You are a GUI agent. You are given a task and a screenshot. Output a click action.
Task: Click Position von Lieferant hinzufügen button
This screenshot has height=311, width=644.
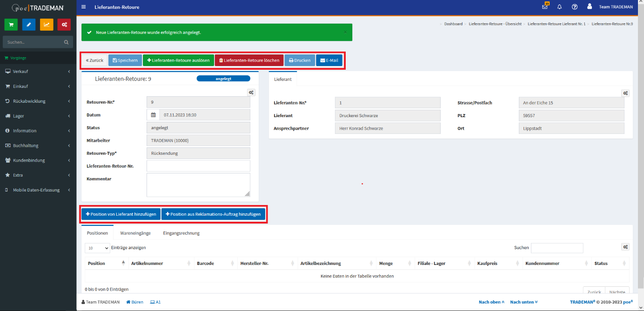(121, 214)
